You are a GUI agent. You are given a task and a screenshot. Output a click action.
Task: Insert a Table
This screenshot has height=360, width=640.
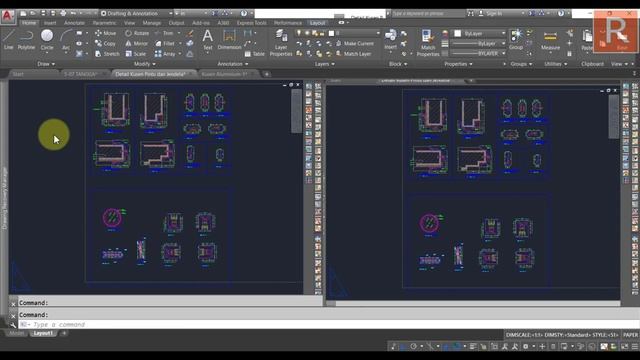(x=254, y=54)
